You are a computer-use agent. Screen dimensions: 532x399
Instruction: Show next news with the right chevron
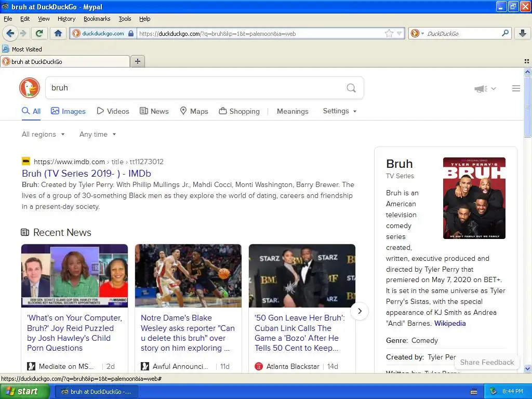click(360, 311)
